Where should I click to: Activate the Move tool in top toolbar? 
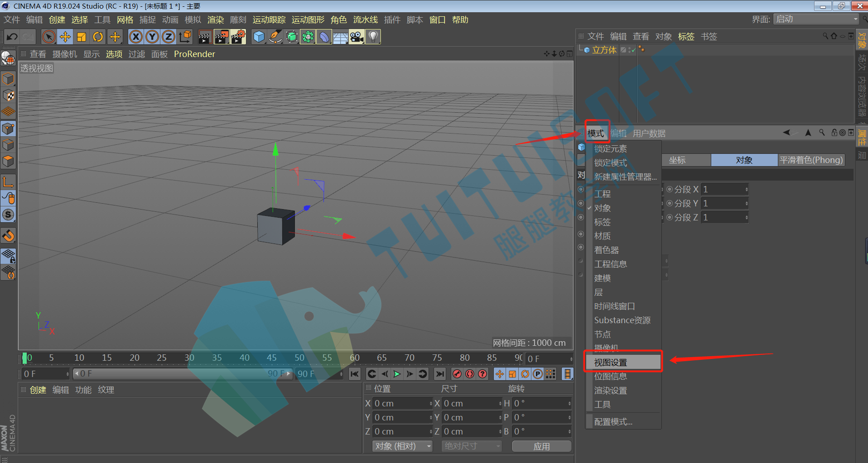[65, 37]
